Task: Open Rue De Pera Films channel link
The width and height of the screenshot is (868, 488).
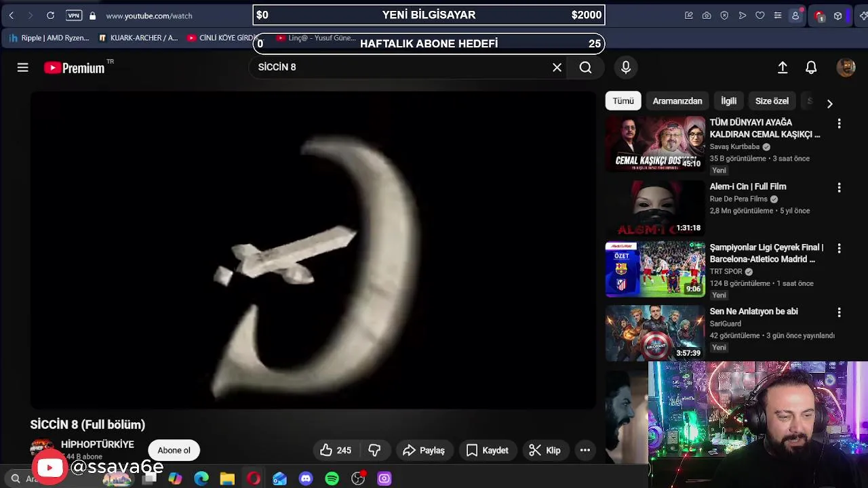Action: point(738,199)
